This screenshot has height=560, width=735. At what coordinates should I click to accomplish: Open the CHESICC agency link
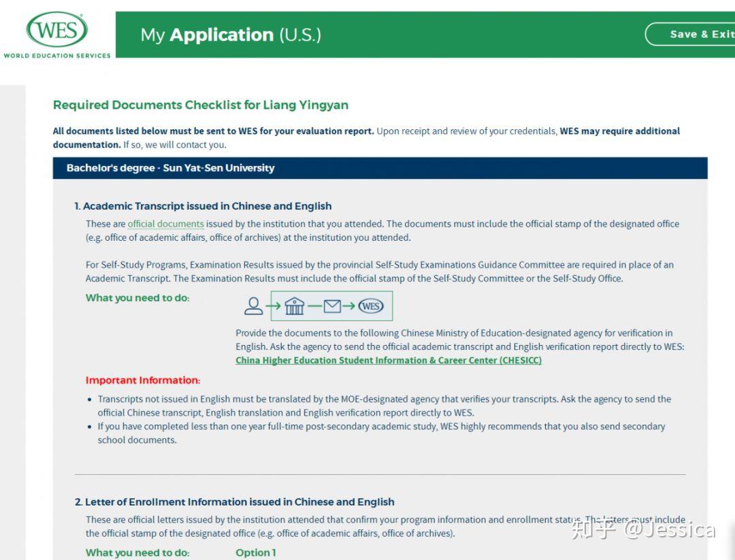pyautogui.click(x=388, y=361)
